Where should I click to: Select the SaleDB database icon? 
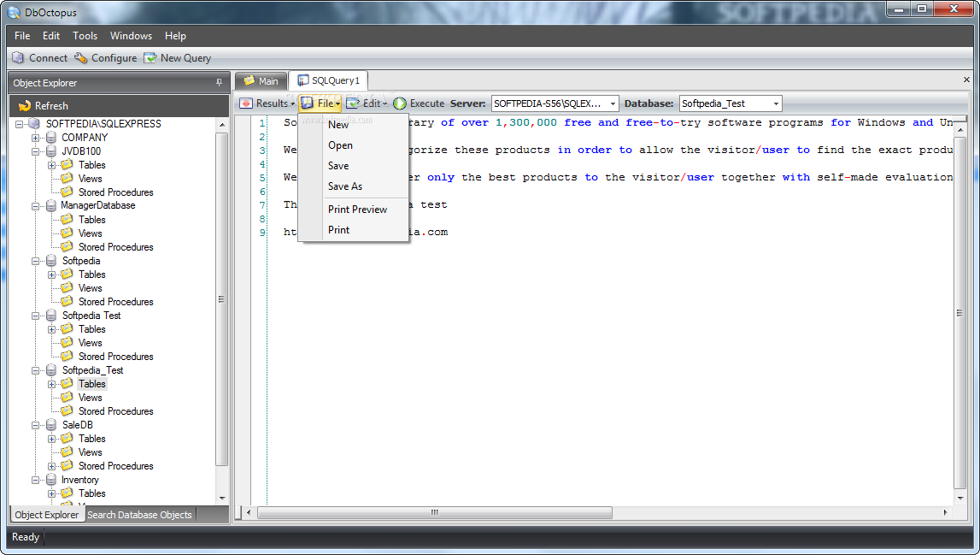tap(52, 425)
